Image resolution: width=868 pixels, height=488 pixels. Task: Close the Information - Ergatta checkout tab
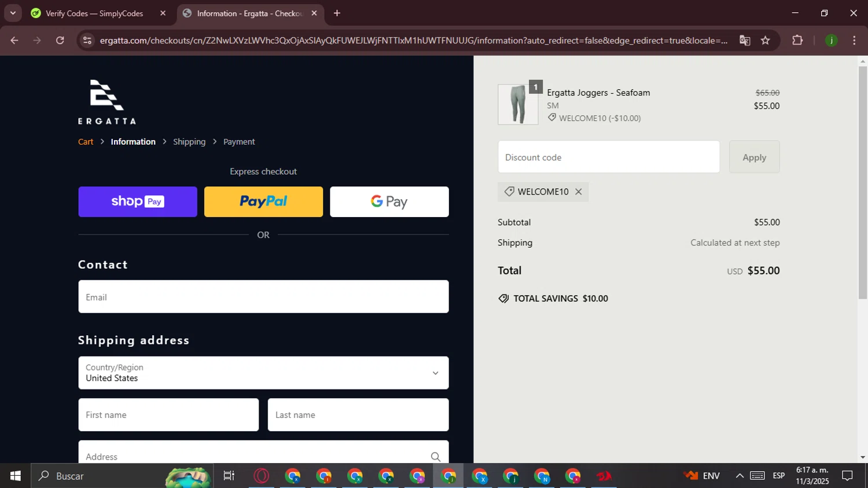[x=314, y=13]
